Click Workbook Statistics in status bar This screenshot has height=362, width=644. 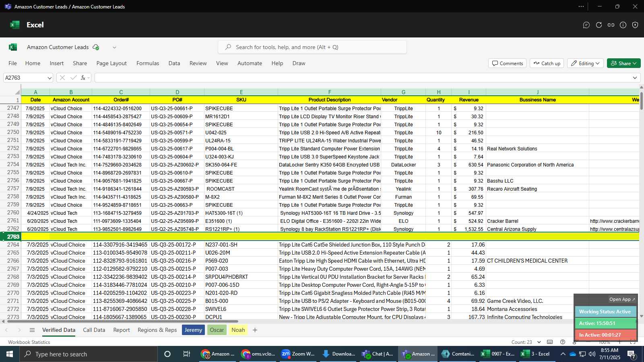click(29, 342)
